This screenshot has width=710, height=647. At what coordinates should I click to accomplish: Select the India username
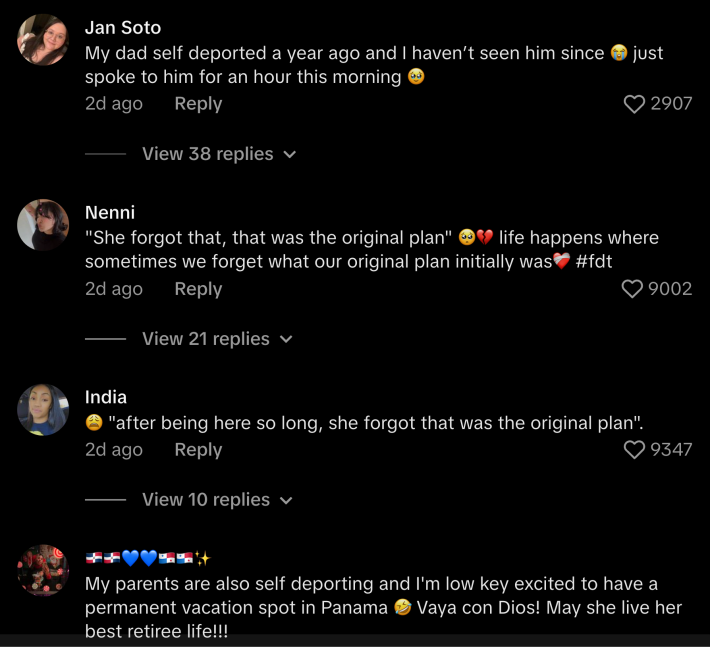(106, 397)
